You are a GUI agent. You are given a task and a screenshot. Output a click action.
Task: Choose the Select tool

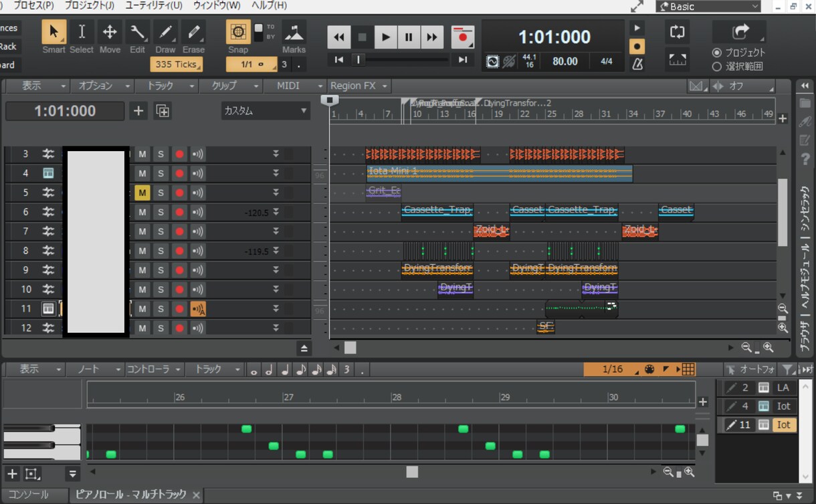(x=82, y=32)
